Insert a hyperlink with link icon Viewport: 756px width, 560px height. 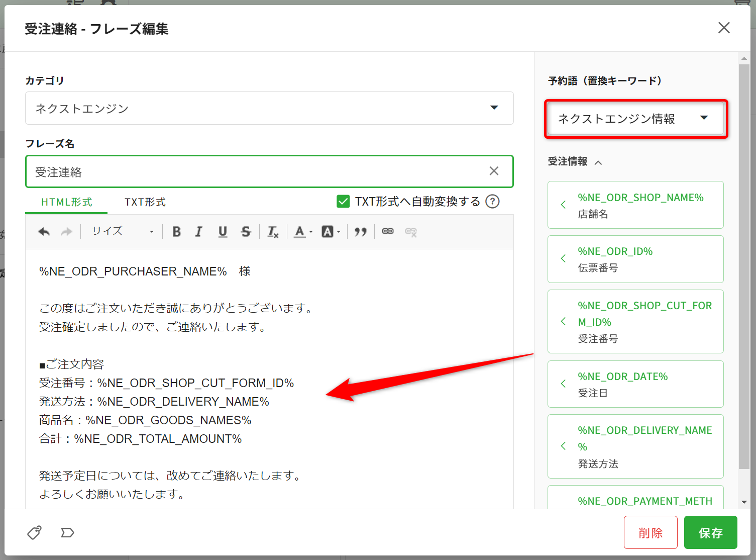(x=387, y=232)
